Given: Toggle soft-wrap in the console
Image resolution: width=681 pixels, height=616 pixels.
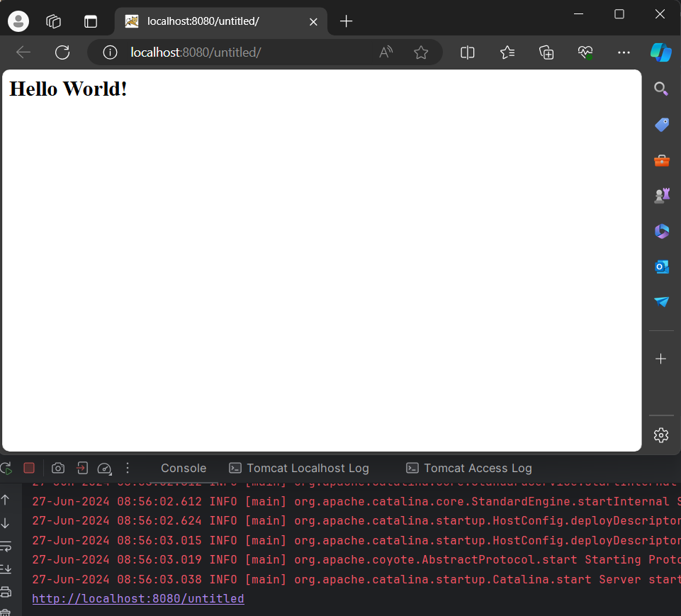Looking at the screenshot, I should tap(6, 546).
